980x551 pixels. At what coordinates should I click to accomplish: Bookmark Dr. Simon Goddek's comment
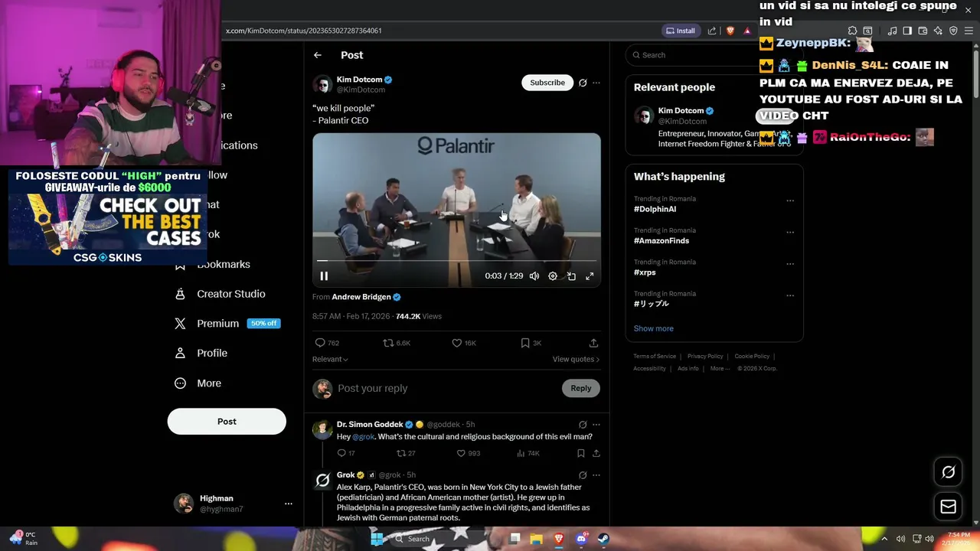click(x=581, y=453)
